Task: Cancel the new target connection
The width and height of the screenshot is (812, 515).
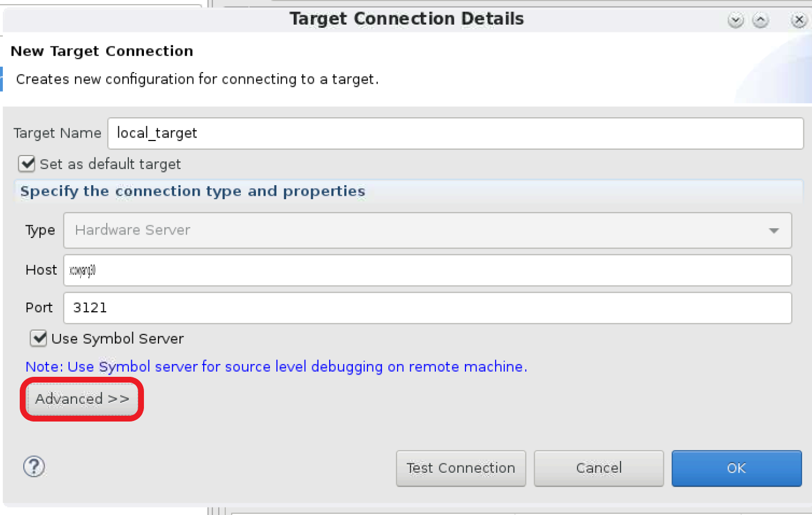Action: [598, 468]
